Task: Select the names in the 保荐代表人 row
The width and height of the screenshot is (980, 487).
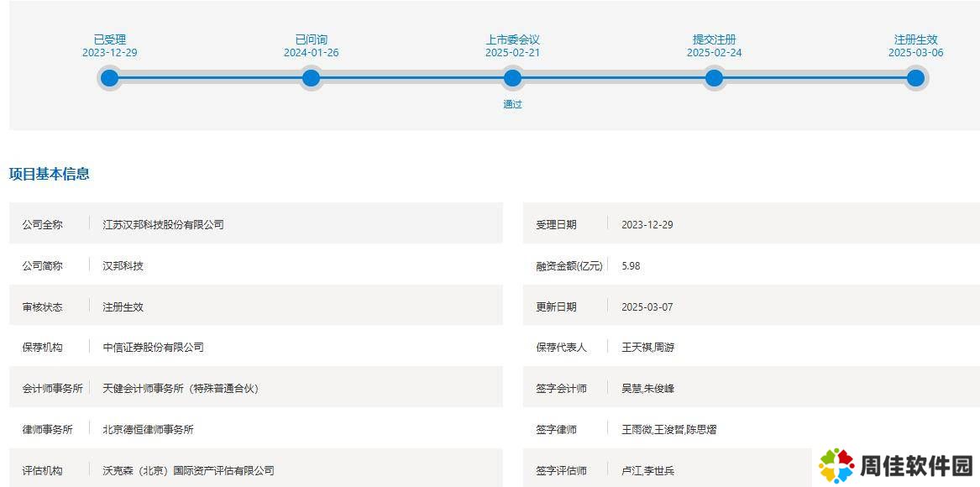Action: (648, 348)
